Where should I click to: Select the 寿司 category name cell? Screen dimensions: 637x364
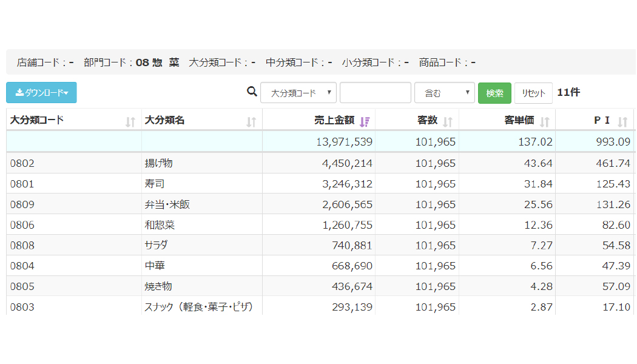click(154, 184)
